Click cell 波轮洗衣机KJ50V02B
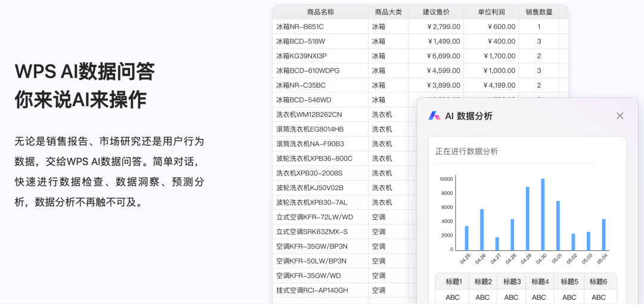The image size is (644, 307). pos(320,188)
